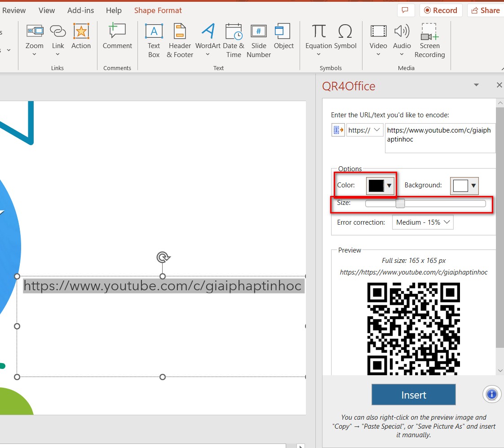Insert Slide Number
Screen dimensions: 504x448
(259, 41)
